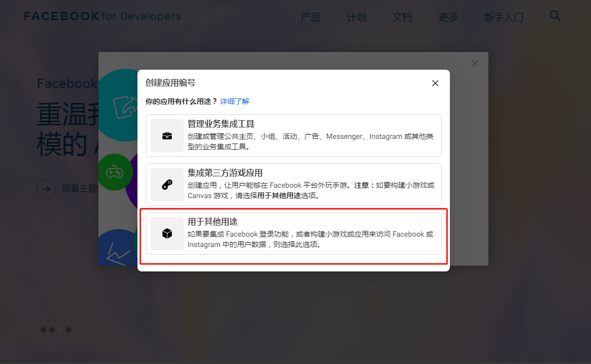Screen dimensions: 591x364
Task: Select the 管理业务集成工具 option
Action: (x=293, y=136)
